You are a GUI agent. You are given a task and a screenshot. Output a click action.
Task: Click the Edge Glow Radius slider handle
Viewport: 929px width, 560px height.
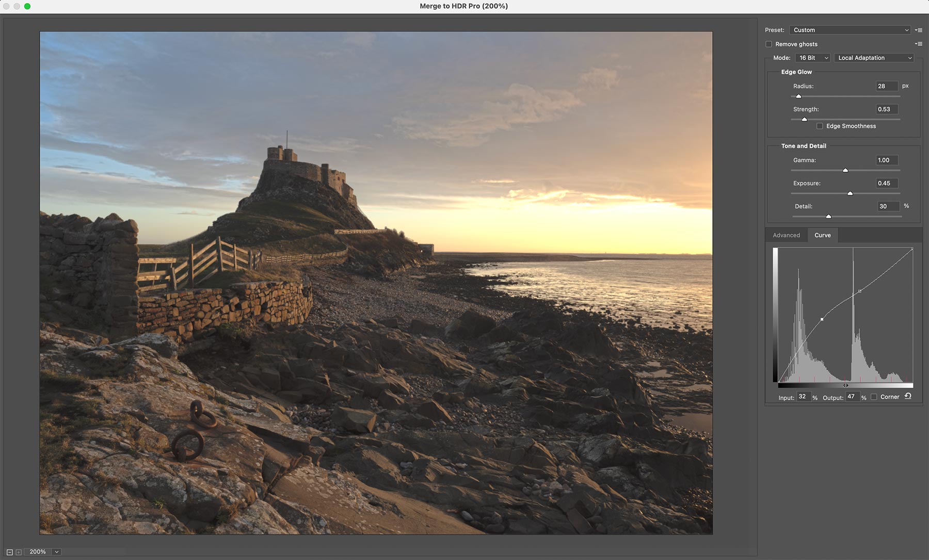(x=798, y=96)
